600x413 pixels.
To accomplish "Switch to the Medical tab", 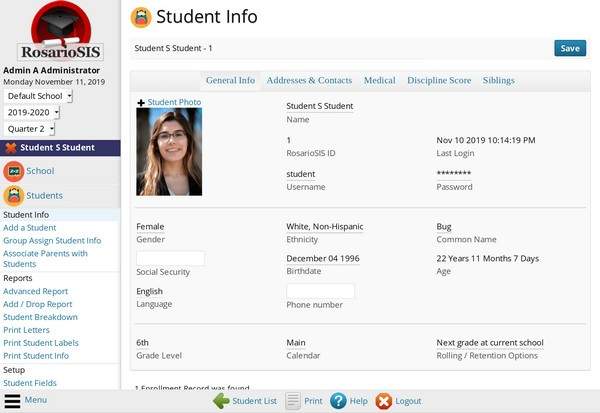I will (x=379, y=80).
